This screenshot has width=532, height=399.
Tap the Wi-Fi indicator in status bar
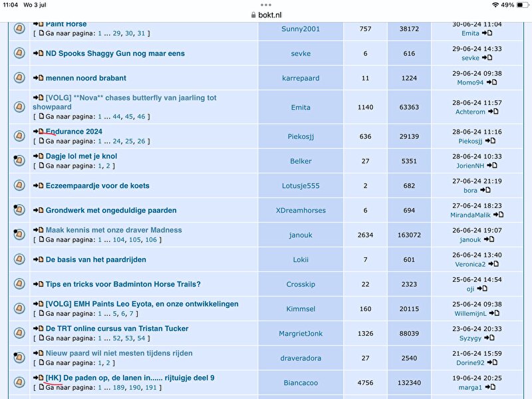[495, 5]
